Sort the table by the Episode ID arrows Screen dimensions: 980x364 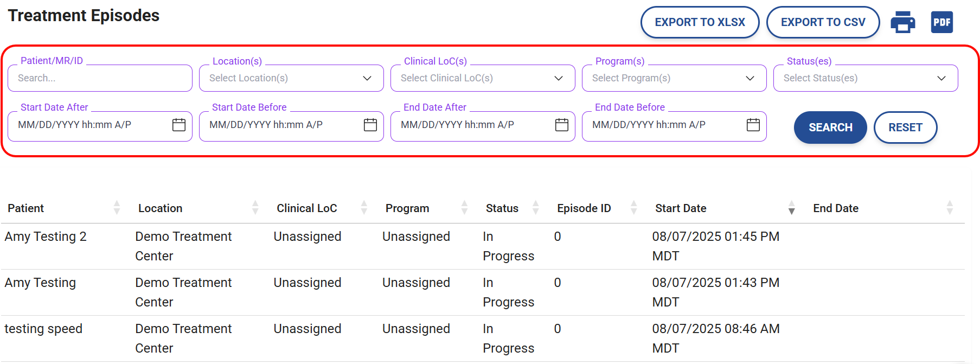click(x=633, y=208)
